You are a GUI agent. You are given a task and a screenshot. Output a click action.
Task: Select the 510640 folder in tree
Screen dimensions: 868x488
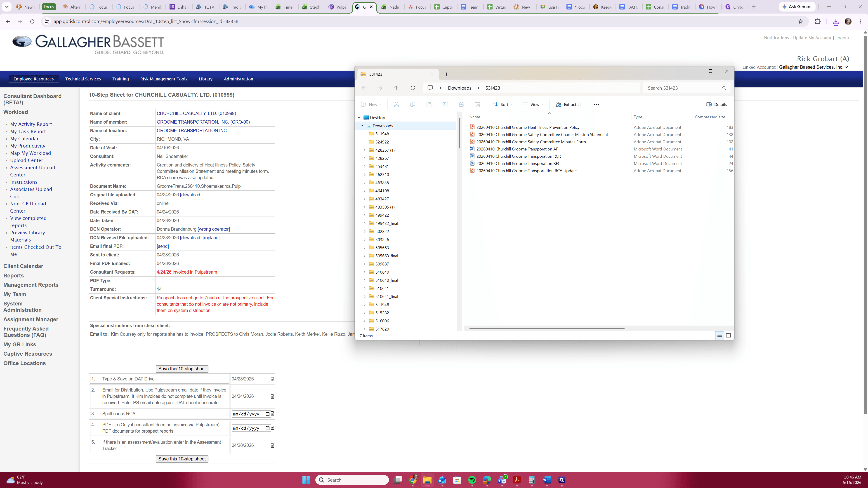pos(382,272)
